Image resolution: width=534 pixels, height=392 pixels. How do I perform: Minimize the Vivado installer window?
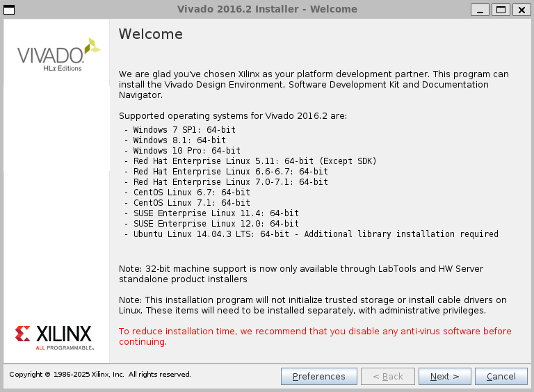479,9
